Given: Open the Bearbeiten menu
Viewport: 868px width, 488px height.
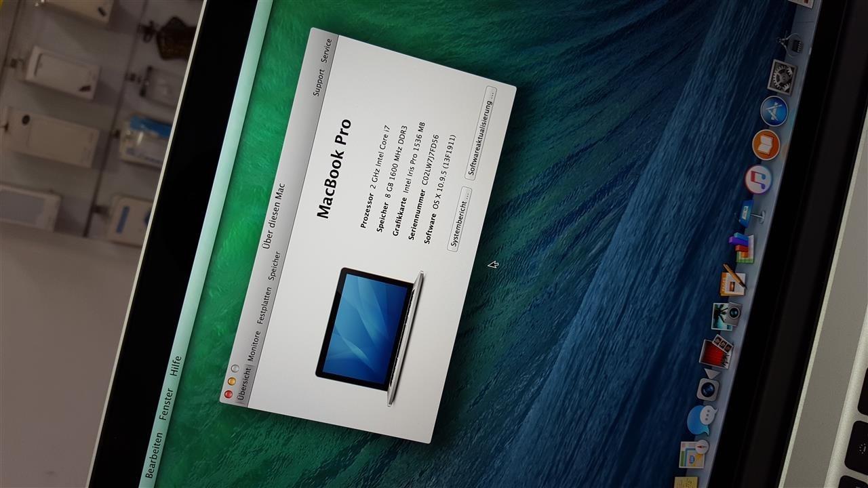Looking at the screenshot, I should pyautogui.click(x=155, y=456).
